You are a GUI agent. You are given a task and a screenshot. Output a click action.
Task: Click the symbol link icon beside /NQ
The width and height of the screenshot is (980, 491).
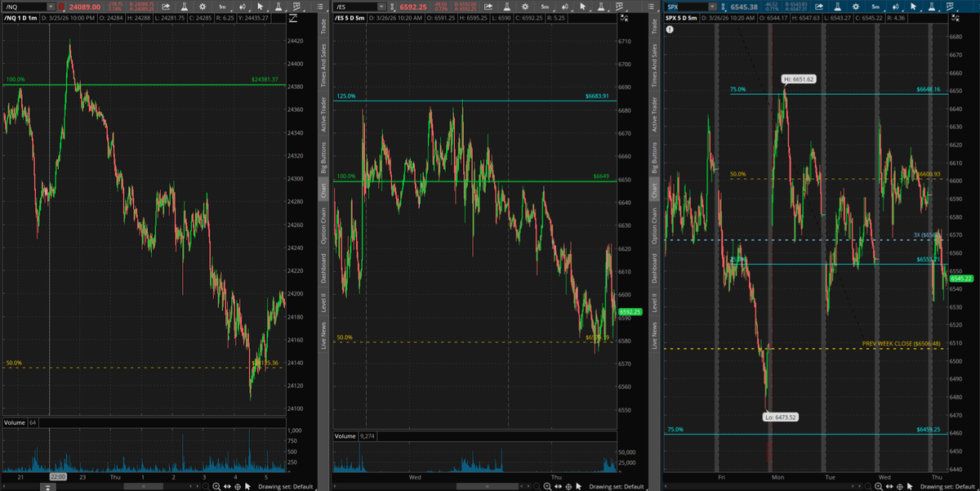pos(61,7)
